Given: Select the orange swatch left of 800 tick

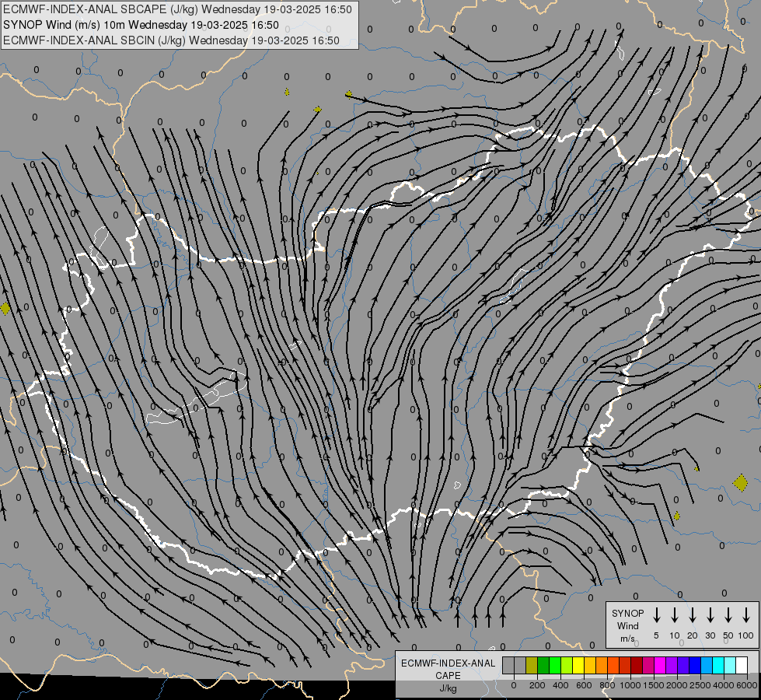Looking at the screenshot, I should [x=602, y=666].
